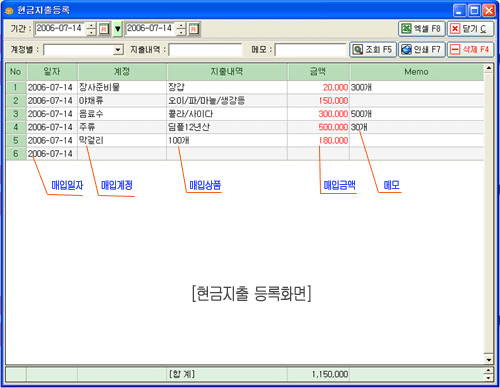Screen dimensions: 500x388
Task: Open calendar picker for start date
Action: click(x=103, y=29)
